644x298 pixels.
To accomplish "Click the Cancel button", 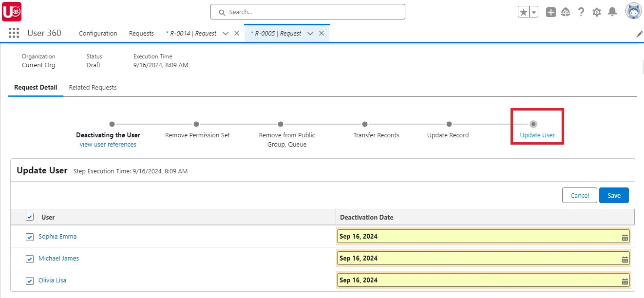I will tap(580, 195).
